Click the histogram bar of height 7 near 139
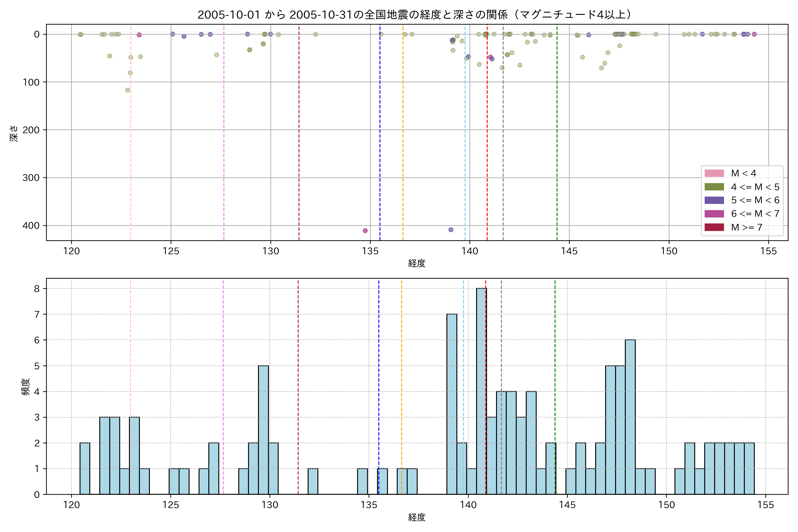The image size is (798, 532). (452, 404)
